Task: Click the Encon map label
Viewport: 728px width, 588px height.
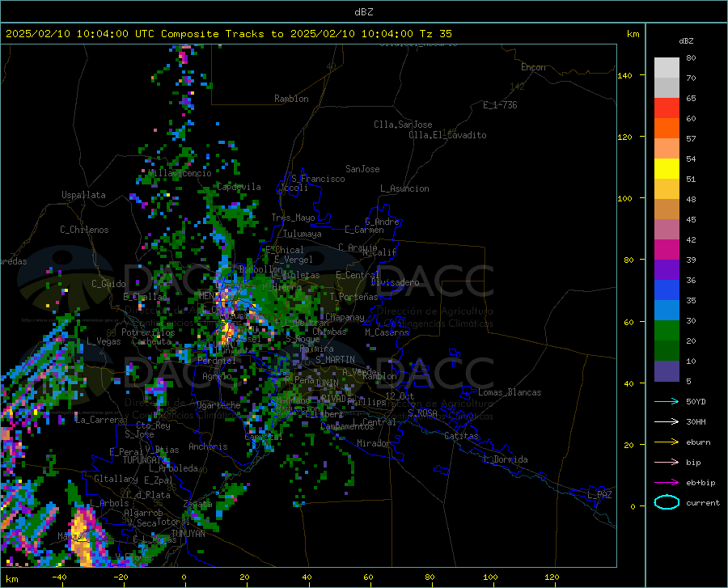Action: coord(533,67)
